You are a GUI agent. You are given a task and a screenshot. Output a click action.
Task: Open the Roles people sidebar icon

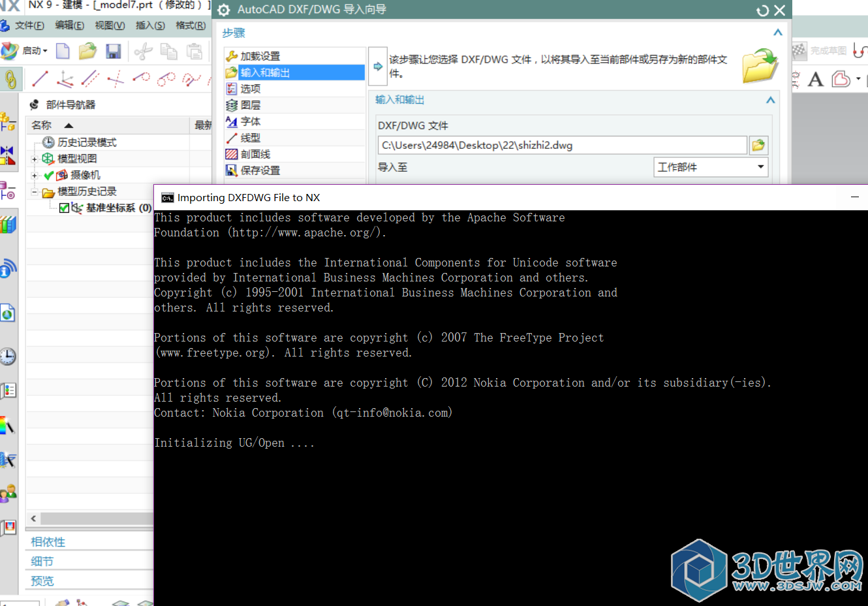pyautogui.click(x=8, y=493)
